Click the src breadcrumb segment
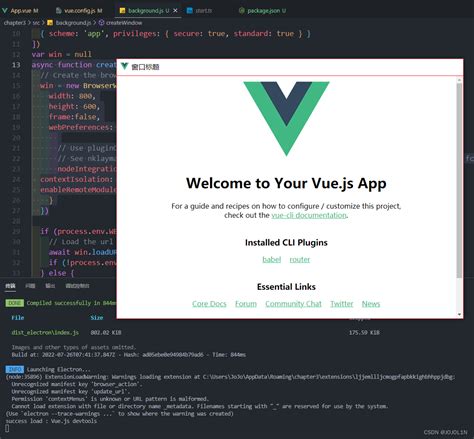The height and width of the screenshot is (439, 474). coord(36,23)
